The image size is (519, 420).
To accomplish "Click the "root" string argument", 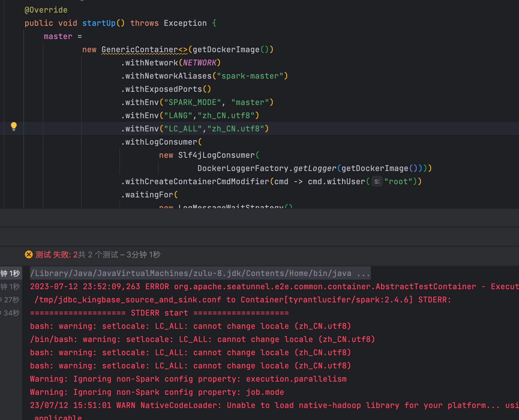I will click(x=398, y=181).
